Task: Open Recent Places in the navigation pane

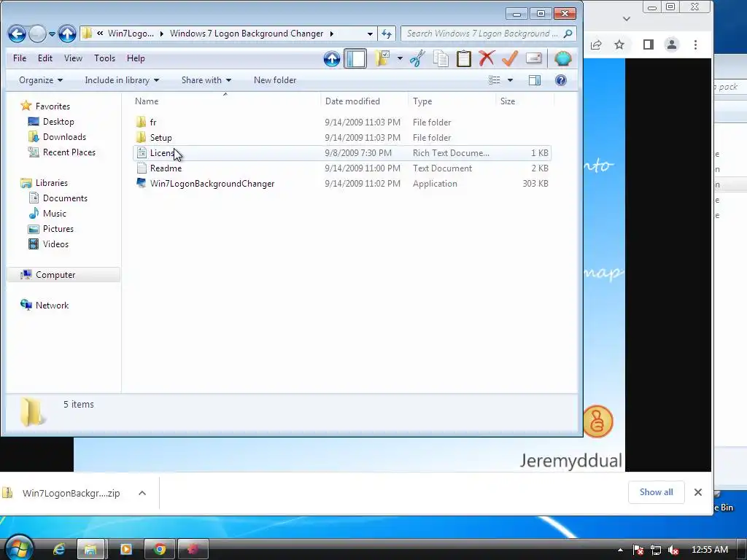Action: [69, 152]
